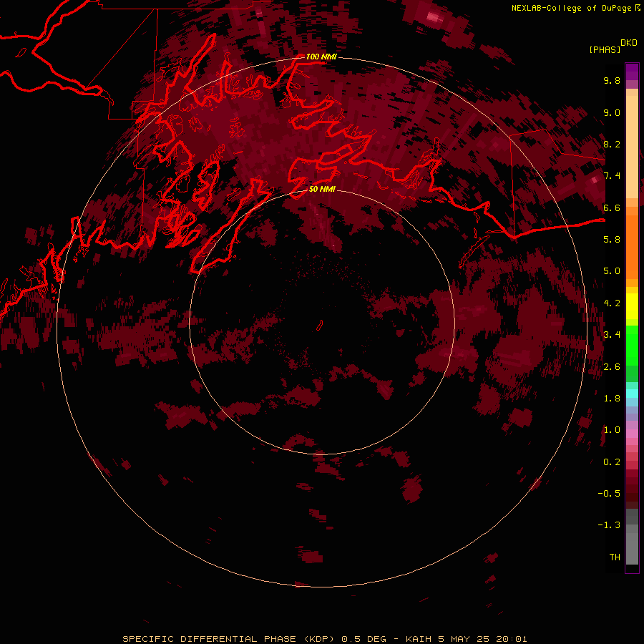Select the 50 NMI range ring label
Viewport: 644px width, 644px height.
click(x=322, y=189)
